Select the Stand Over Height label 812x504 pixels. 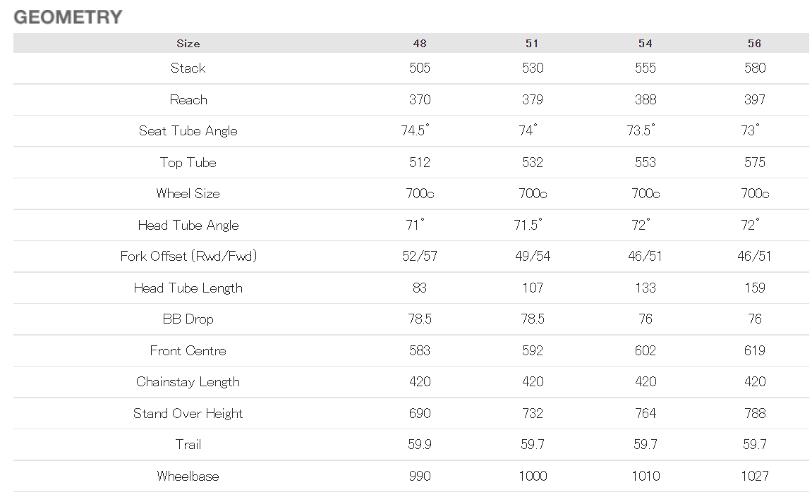[x=188, y=414]
